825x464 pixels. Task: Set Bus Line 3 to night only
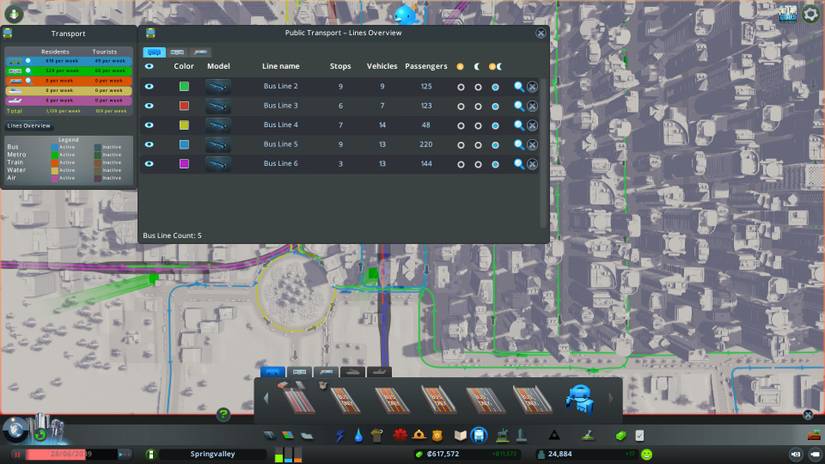pyautogui.click(x=478, y=107)
